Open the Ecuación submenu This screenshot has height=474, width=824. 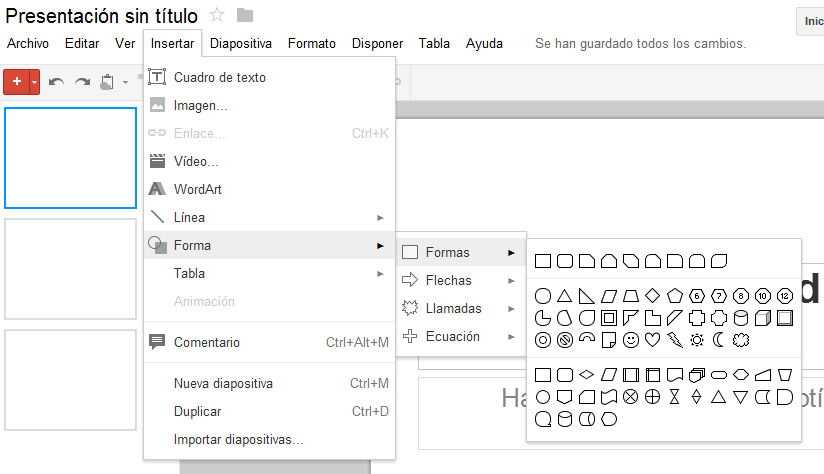(x=452, y=337)
